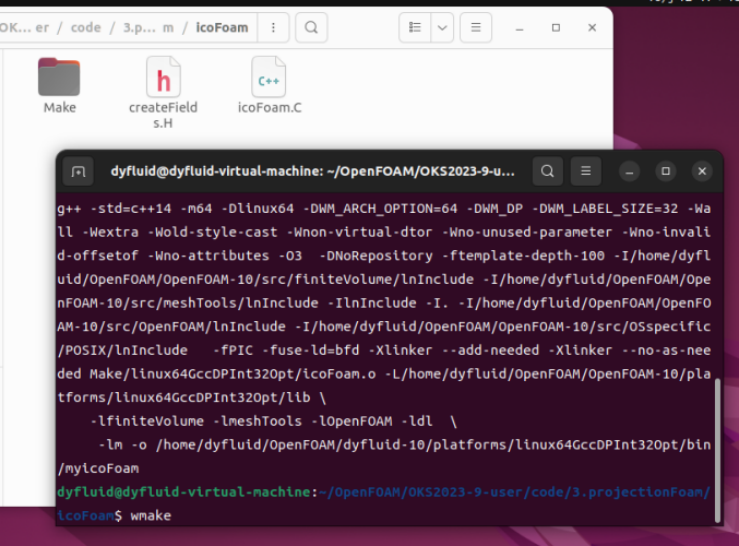
Task: Click '/myicoFoam' output line in terminal
Action: (x=98, y=468)
